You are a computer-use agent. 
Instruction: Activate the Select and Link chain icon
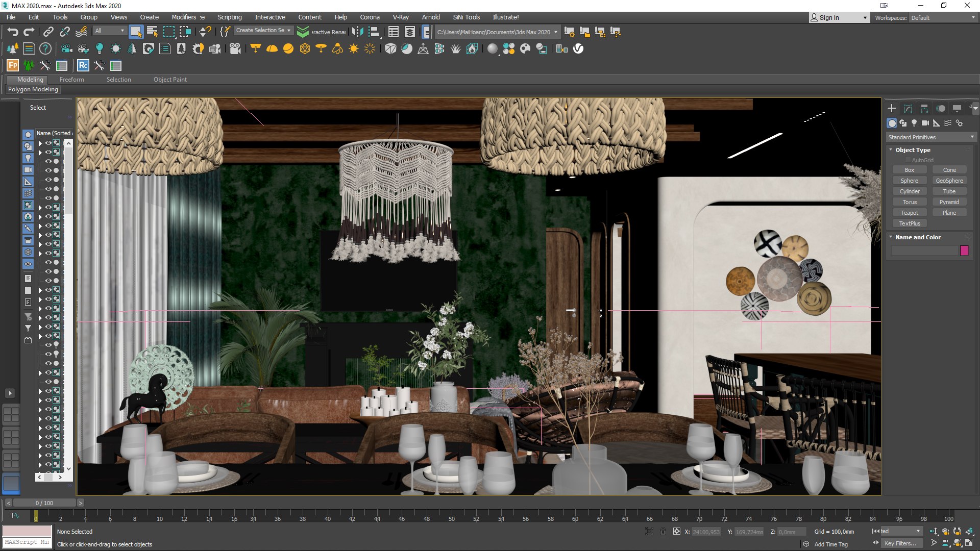(x=48, y=32)
